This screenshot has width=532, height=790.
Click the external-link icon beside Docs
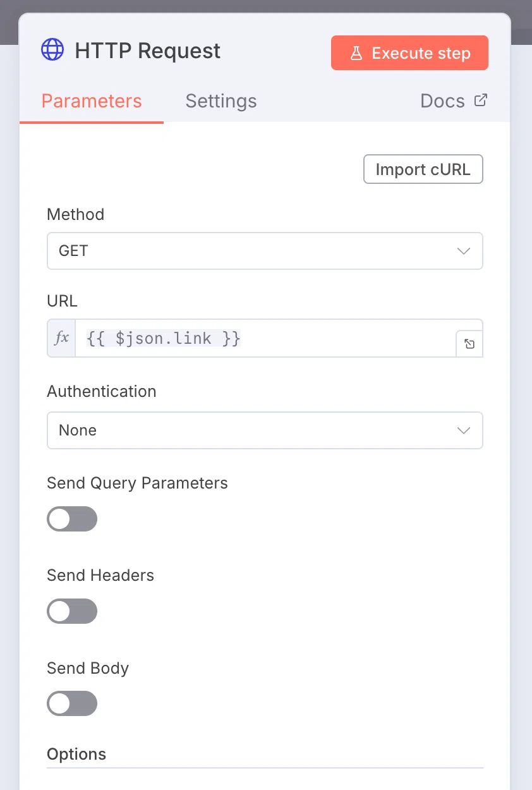[481, 100]
